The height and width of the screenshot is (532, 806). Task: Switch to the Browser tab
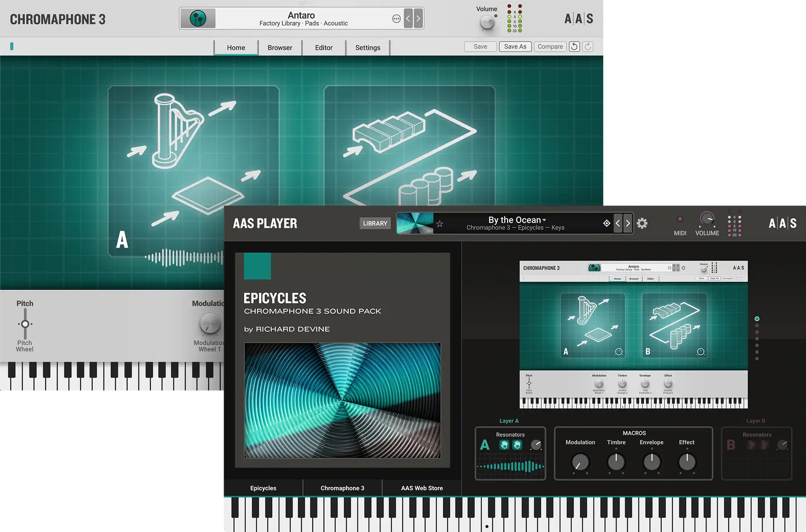[x=280, y=48]
